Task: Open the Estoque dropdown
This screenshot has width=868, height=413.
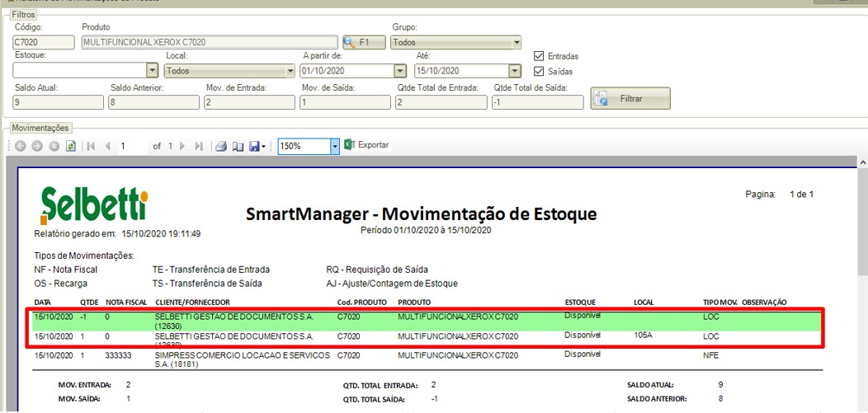Action: (x=153, y=71)
